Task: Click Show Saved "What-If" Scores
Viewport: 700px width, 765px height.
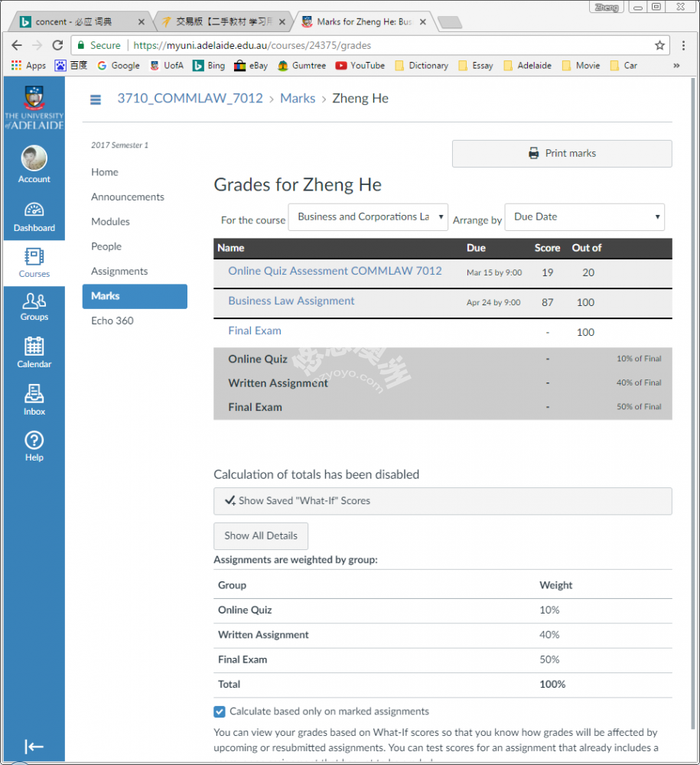Action: 442,501
